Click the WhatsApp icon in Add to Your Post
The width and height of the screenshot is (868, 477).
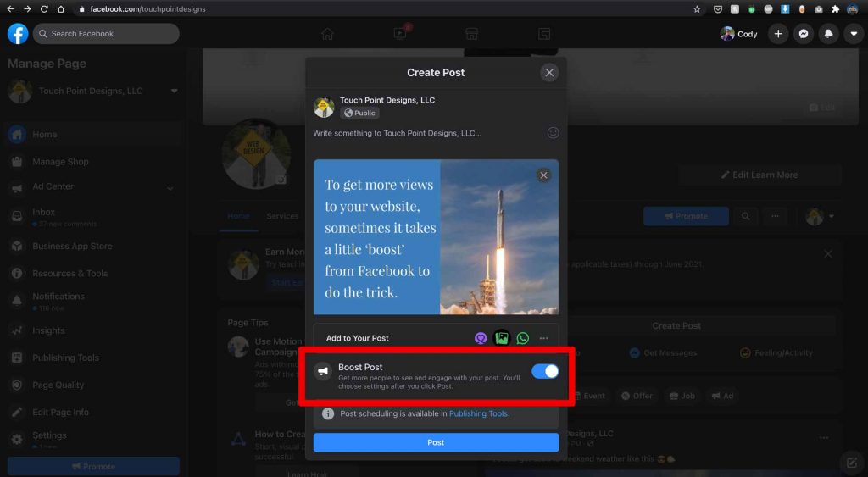523,338
